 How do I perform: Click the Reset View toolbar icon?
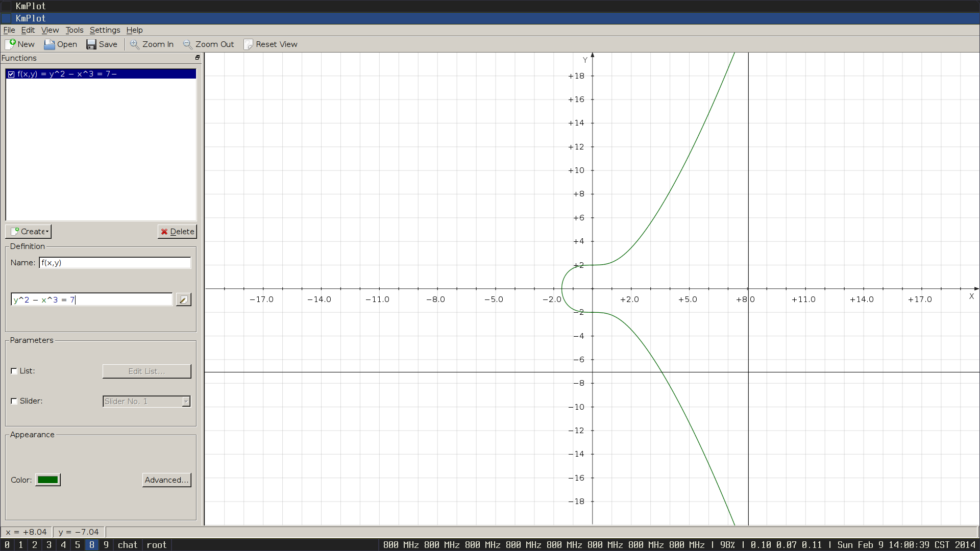click(248, 44)
